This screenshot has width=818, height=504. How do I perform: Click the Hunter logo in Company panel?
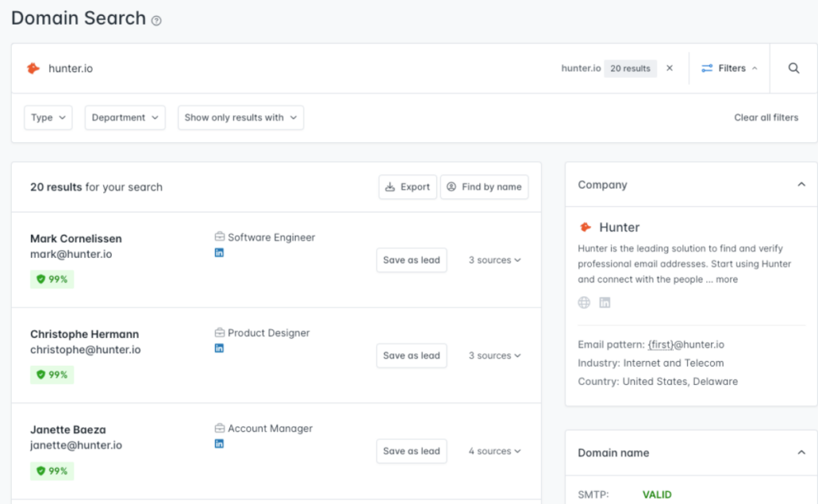click(x=586, y=228)
